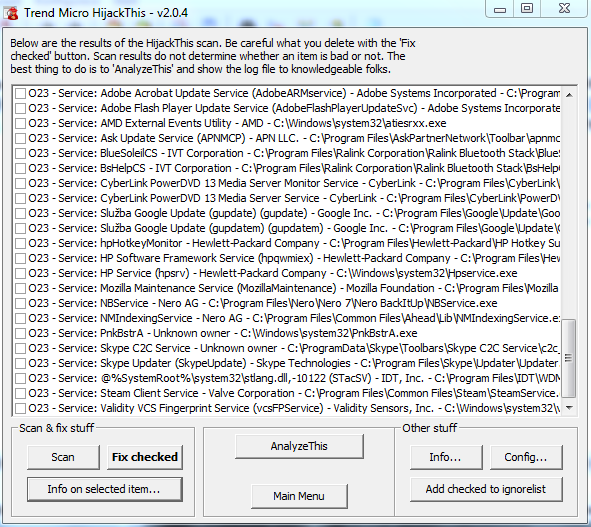Return to the Main Menu
The width and height of the screenshot is (591, 527).
(x=299, y=496)
